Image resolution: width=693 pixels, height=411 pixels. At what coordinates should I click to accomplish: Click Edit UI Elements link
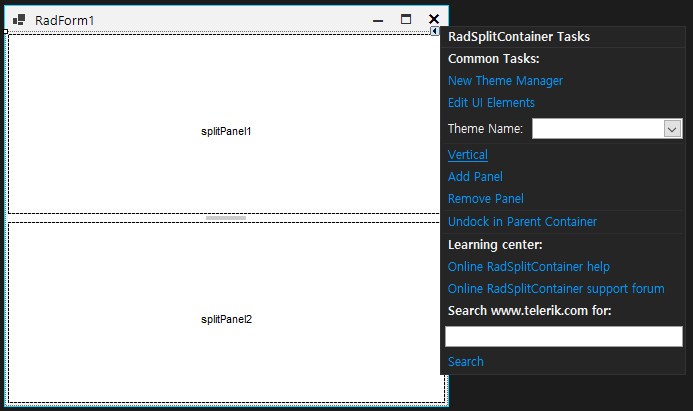tap(491, 103)
